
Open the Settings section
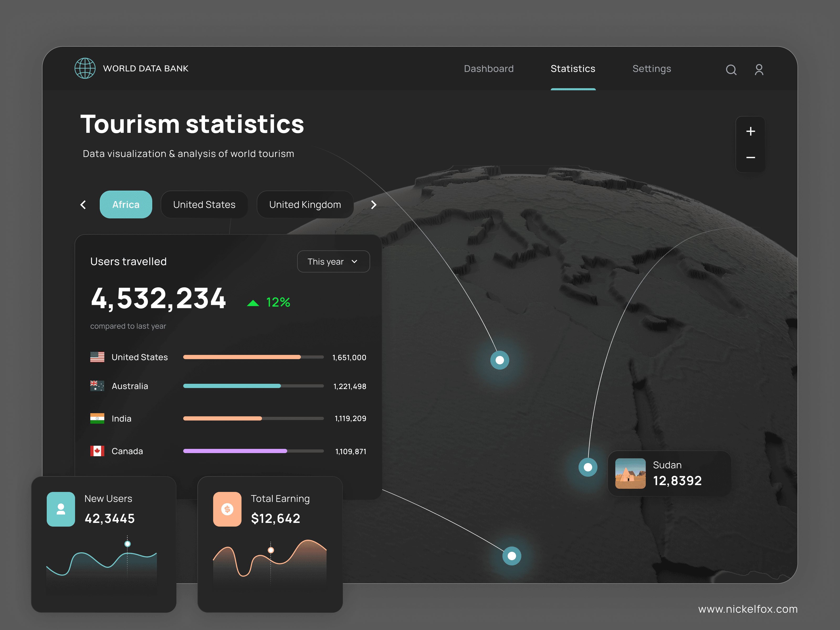click(652, 69)
